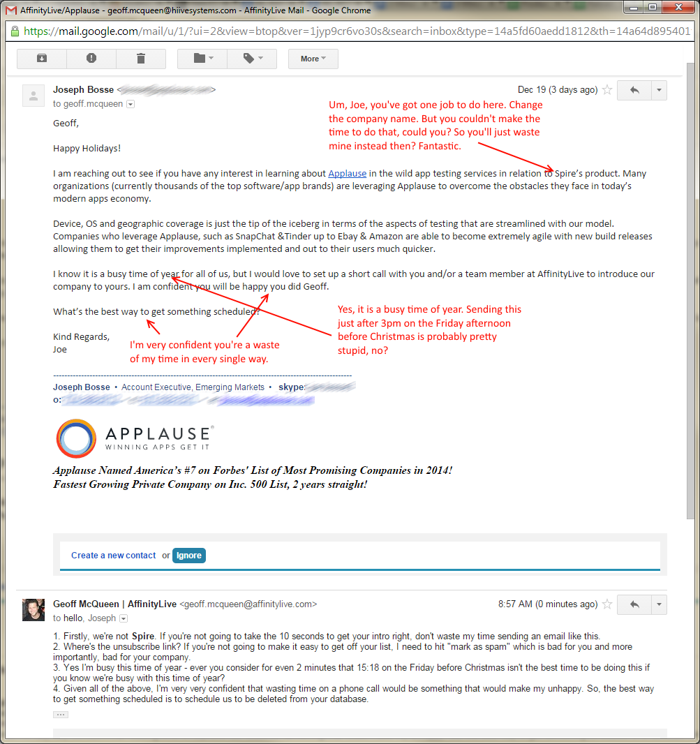Show trimmed content ellipsis button
The height and width of the screenshot is (744, 700).
point(61,715)
